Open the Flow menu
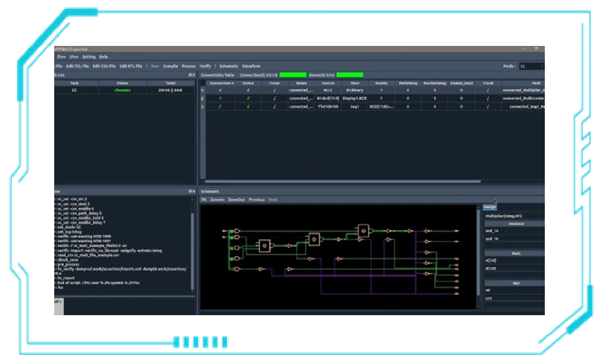 pyautogui.click(x=61, y=57)
